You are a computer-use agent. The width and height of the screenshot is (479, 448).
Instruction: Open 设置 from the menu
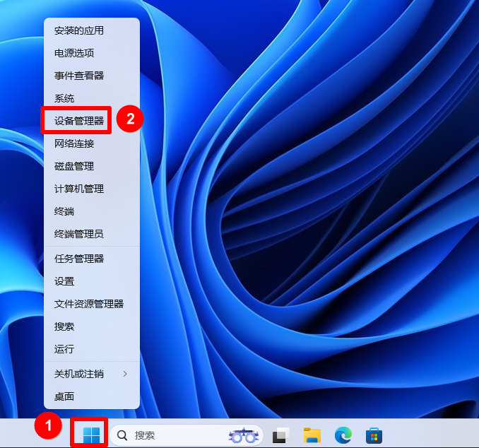[x=92, y=281]
